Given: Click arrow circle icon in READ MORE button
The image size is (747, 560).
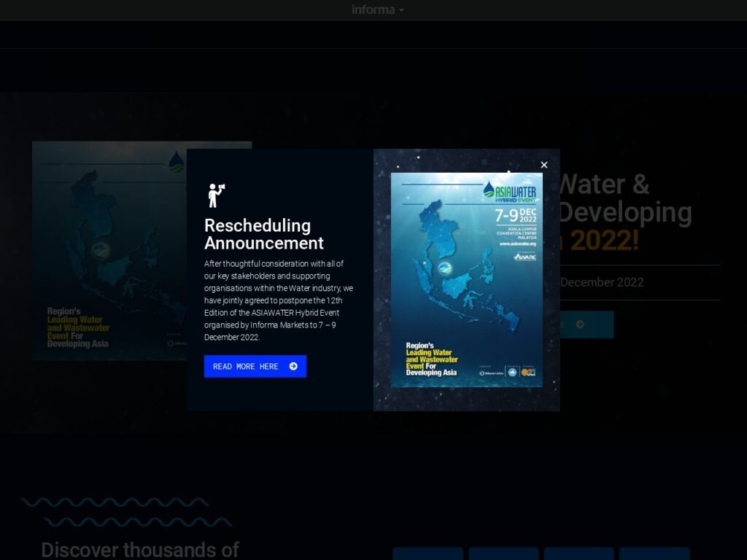Looking at the screenshot, I should [293, 366].
